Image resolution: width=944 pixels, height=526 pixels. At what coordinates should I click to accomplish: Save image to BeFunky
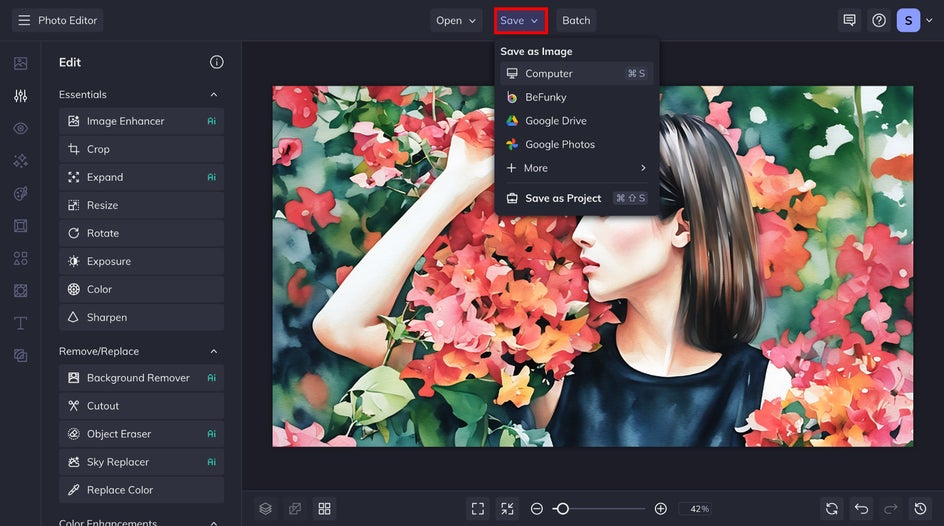tap(576, 97)
